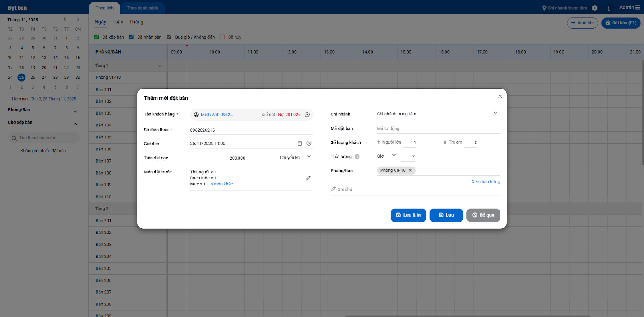Switch to Theo danh sách tab
The height and width of the screenshot is (317, 644).
pos(142,8)
